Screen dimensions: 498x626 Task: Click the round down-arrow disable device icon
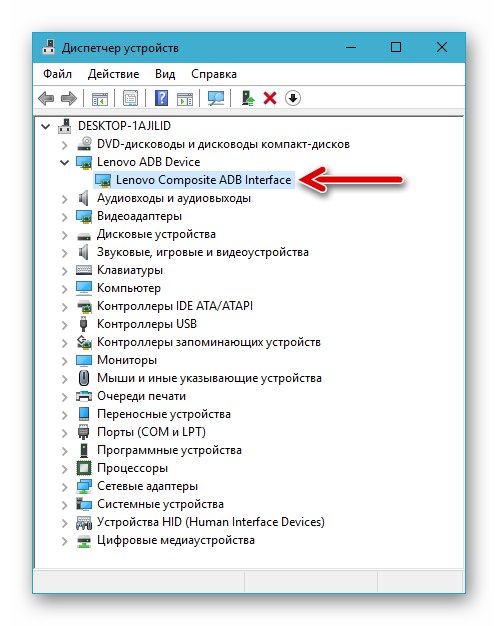[x=293, y=98]
